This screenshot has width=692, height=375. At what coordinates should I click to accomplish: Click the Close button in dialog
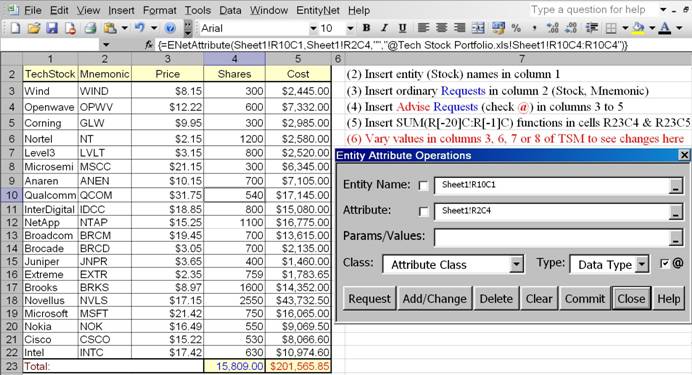tap(631, 299)
